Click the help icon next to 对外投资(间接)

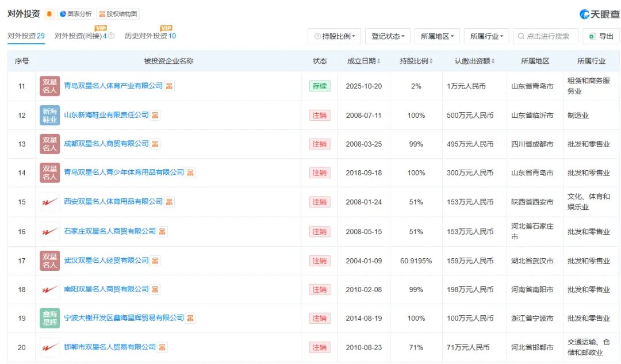point(112,36)
